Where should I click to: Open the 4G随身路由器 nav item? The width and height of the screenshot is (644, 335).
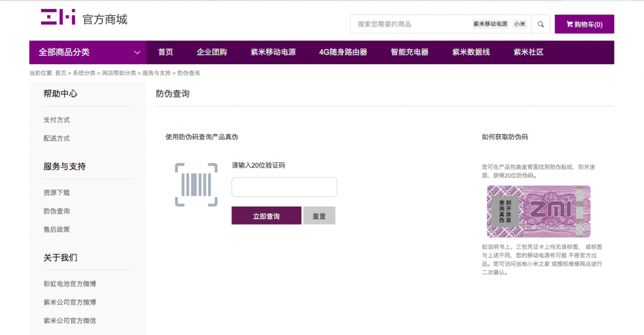(x=343, y=52)
